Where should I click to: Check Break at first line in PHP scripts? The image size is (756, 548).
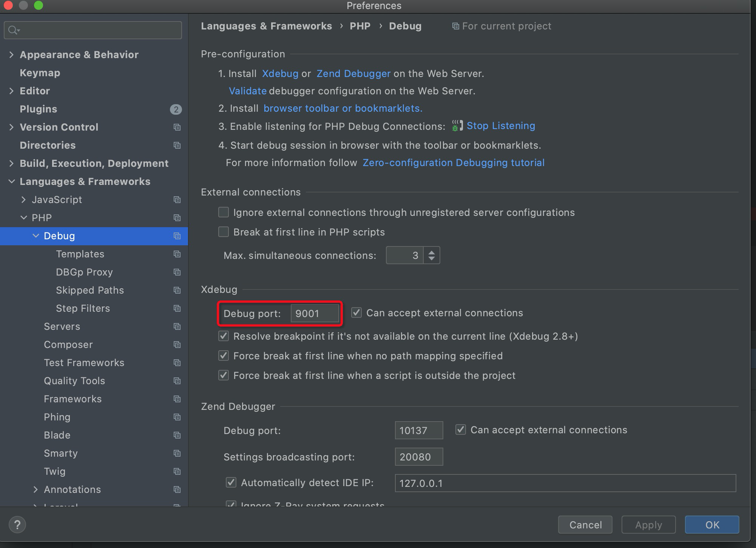point(224,232)
